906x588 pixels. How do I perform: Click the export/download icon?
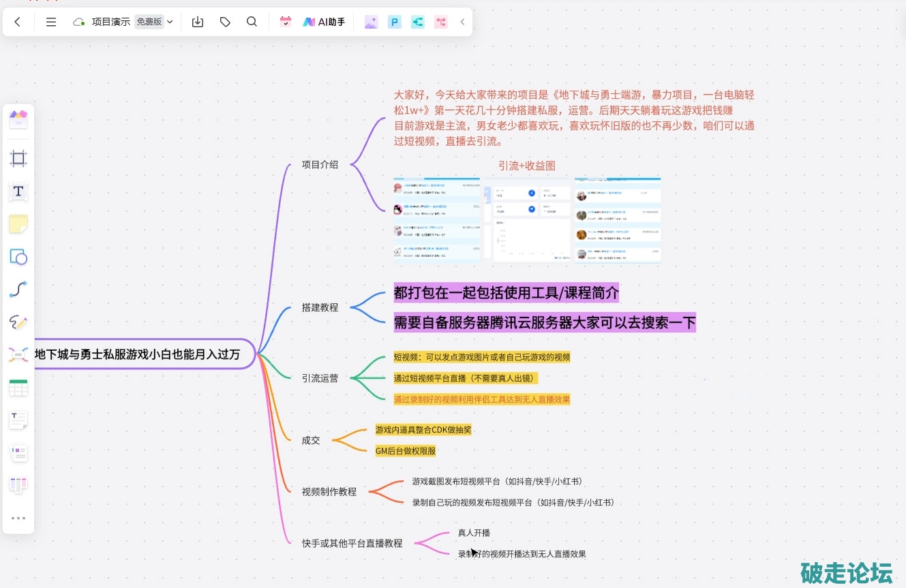198,22
